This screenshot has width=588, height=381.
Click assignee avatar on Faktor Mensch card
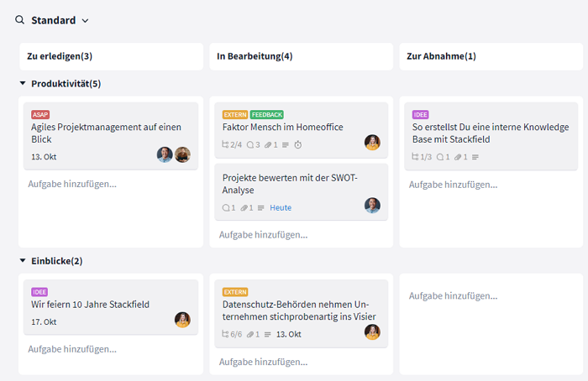(372, 143)
